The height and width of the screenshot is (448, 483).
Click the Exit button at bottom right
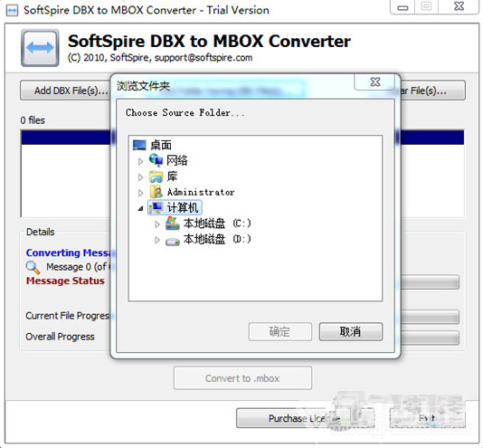[428, 418]
